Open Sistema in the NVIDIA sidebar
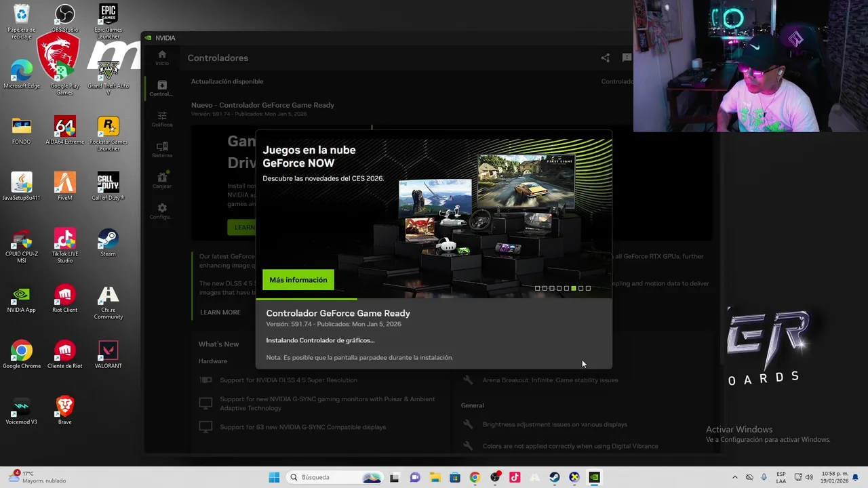The height and width of the screenshot is (488, 868). coord(161,150)
